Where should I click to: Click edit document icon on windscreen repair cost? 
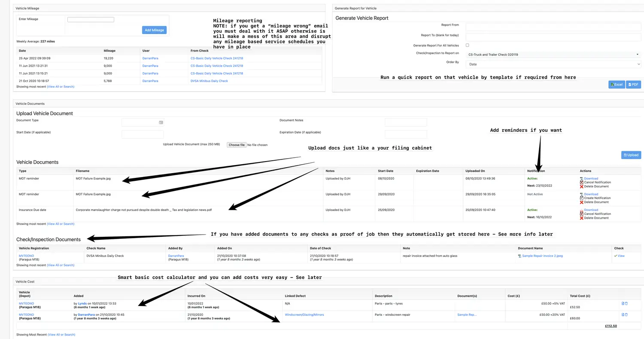(x=623, y=315)
